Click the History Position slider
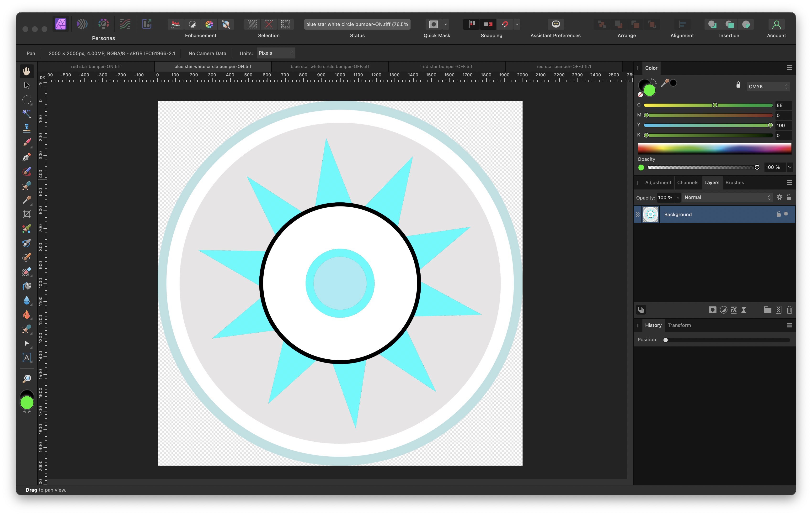Image resolution: width=812 pixels, height=515 pixels. coord(727,340)
